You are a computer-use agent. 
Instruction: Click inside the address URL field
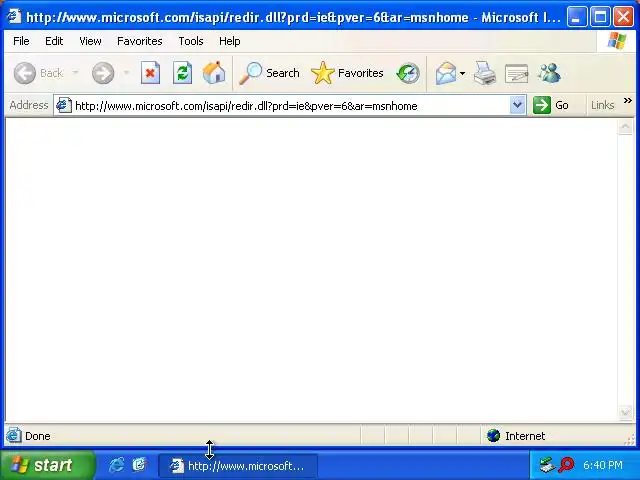tap(290, 106)
